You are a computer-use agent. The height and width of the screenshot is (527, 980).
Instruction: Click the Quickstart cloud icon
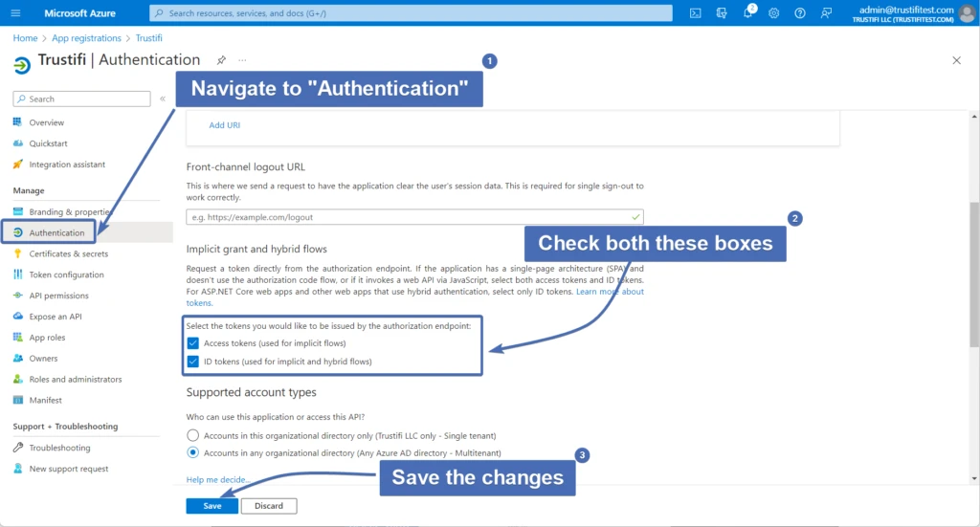click(17, 143)
